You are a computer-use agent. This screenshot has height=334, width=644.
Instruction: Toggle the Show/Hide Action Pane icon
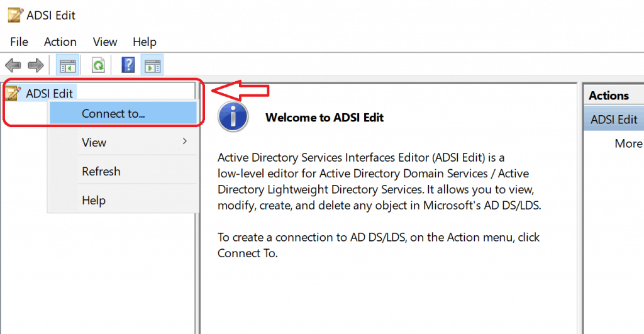(152, 65)
